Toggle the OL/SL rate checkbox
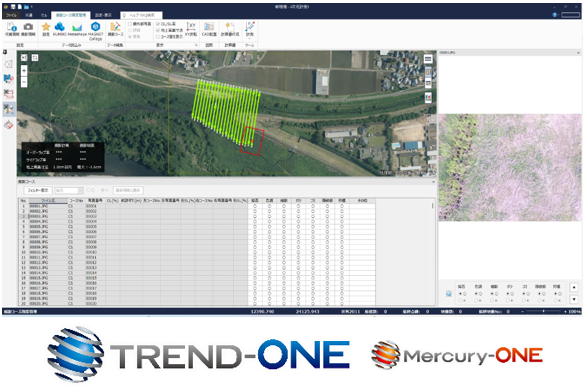583x387 pixels. pos(158,24)
